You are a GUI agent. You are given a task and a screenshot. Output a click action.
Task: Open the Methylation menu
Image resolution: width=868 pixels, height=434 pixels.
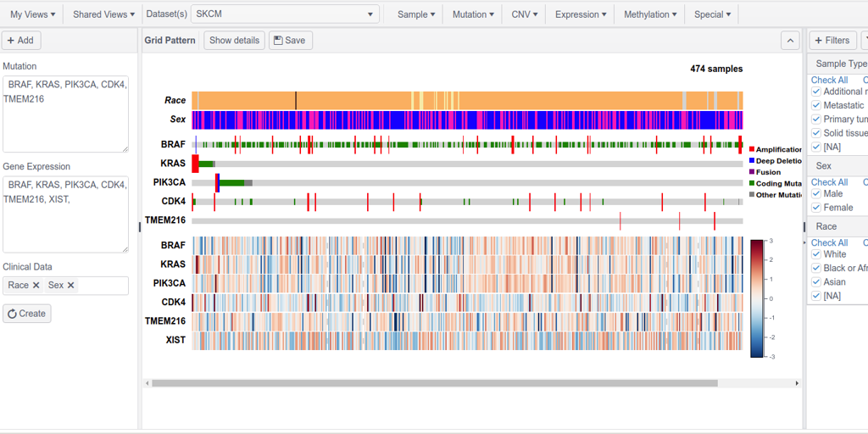650,14
